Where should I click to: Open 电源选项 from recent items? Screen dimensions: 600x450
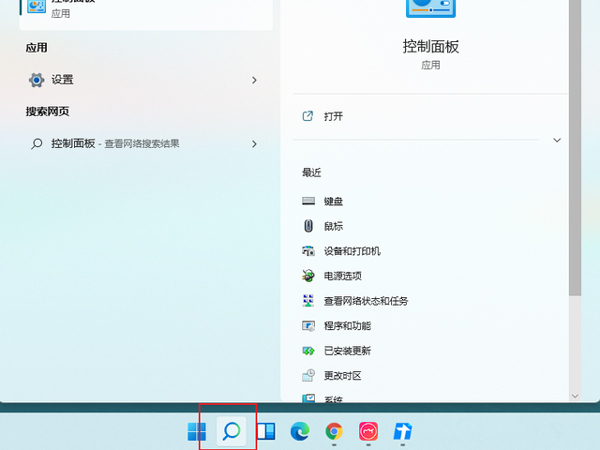(x=342, y=276)
